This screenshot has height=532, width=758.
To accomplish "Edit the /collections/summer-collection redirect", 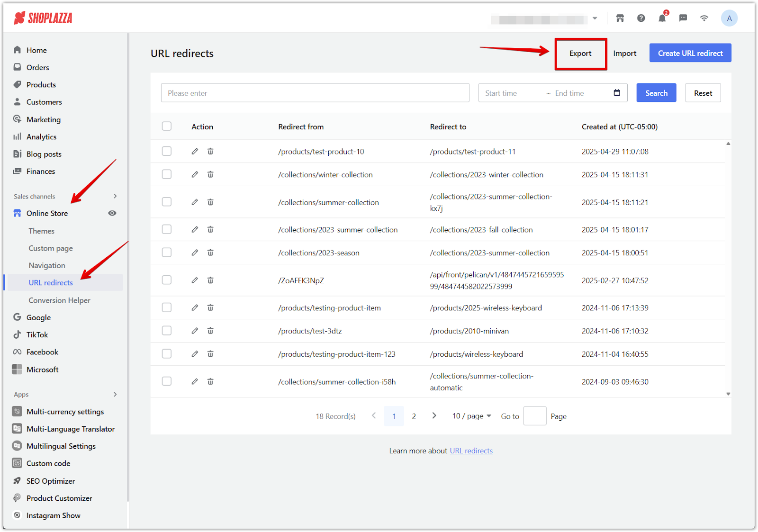I will (x=195, y=202).
